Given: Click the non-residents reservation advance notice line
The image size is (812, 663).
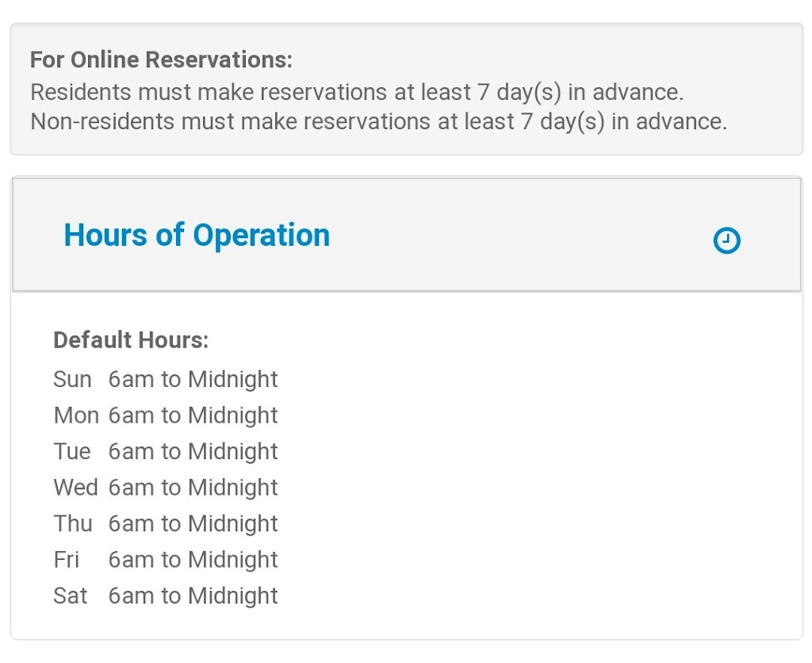Looking at the screenshot, I should point(378,121).
